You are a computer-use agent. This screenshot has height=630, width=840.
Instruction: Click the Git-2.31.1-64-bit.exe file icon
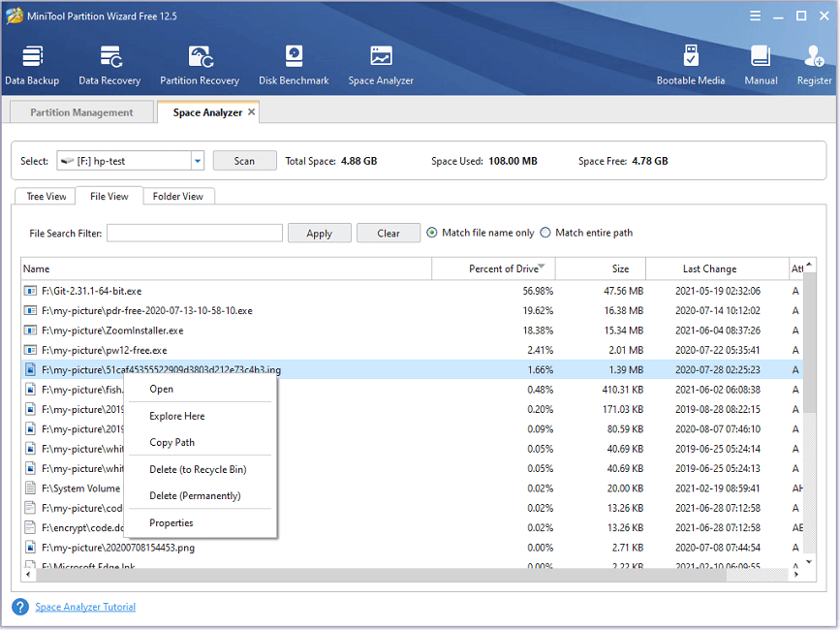point(31,291)
